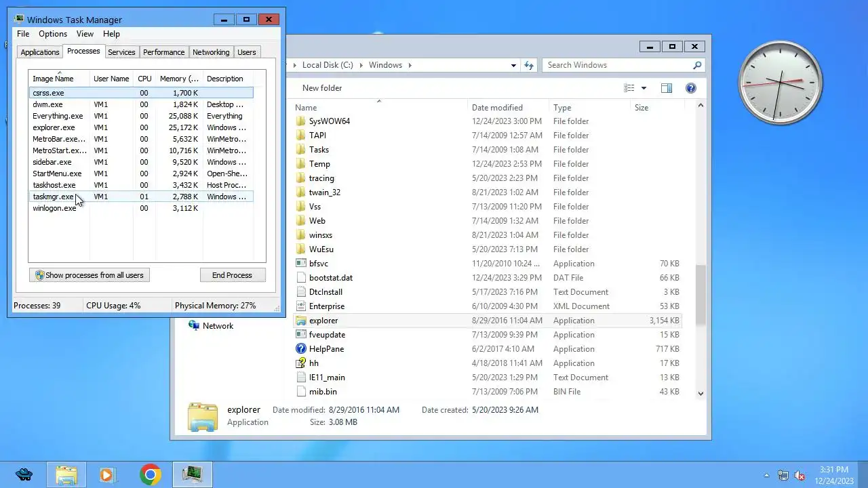Click the Temp folder icon
The height and width of the screenshot is (488, 868).
pos(302,164)
